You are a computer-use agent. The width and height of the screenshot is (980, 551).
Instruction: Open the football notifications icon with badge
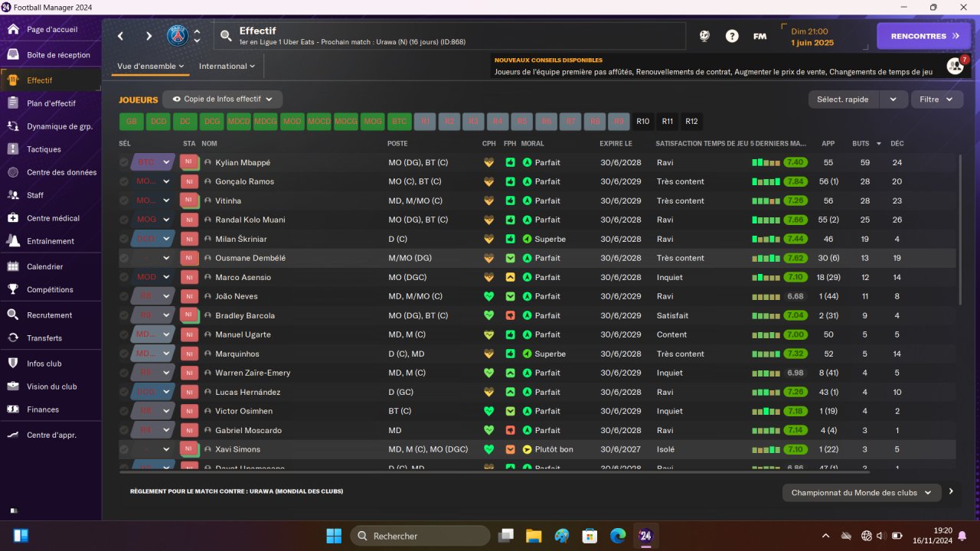(x=955, y=66)
